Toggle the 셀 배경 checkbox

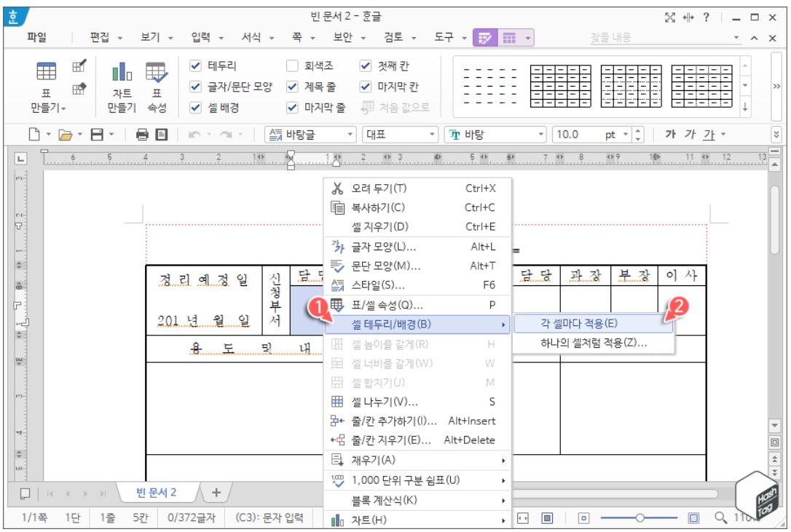[196, 108]
